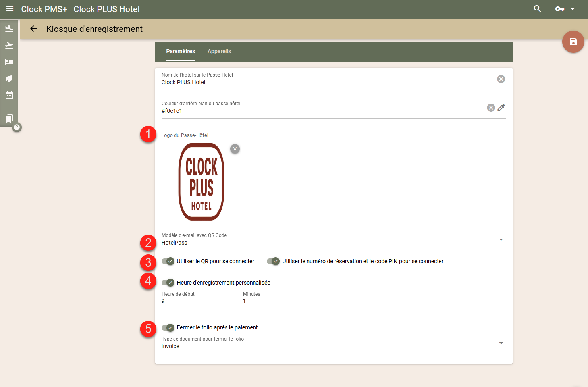This screenshot has height=387, width=588.
Task: Toggle Fermer le folio après le paiement
Action: [x=168, y=327]
